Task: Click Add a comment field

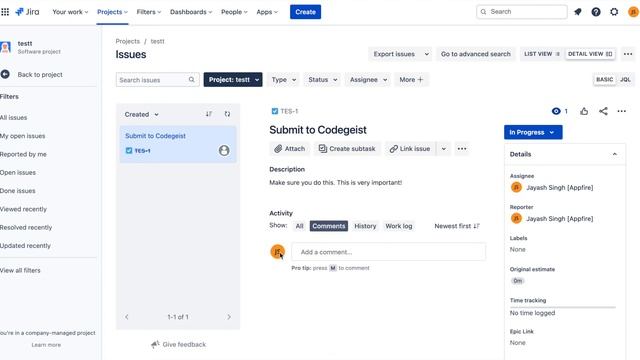Action: point(389,252)
